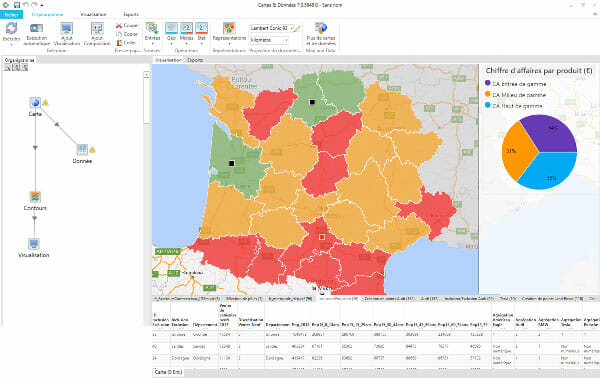
Task: Click the Coller button in the ribbon
Action: [126, 43]
